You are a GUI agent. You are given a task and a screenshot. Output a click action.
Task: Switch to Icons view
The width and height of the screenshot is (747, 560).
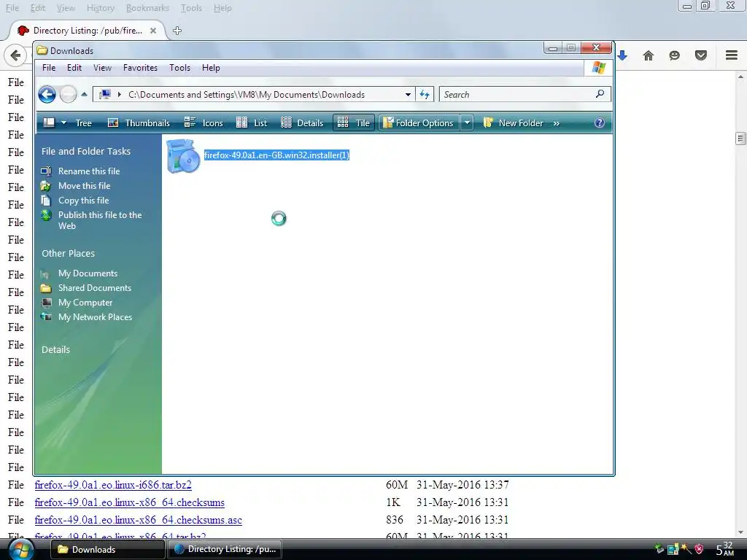(204, 122)
